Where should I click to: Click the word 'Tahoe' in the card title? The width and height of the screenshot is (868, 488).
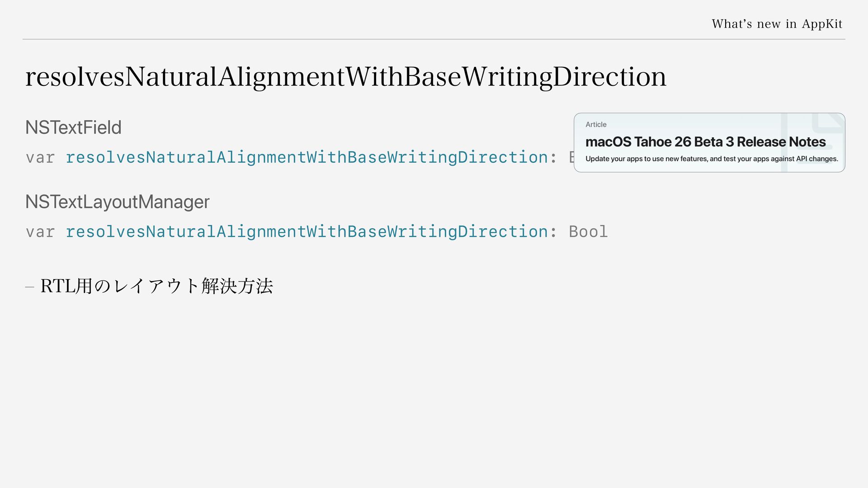tap(653, 142)
